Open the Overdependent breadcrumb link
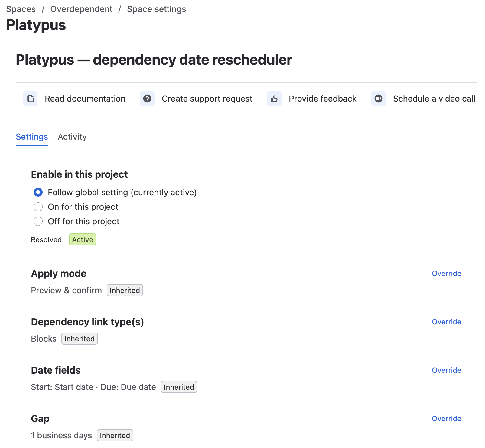This screenshot has height=448, width=485. coord(81,9)
